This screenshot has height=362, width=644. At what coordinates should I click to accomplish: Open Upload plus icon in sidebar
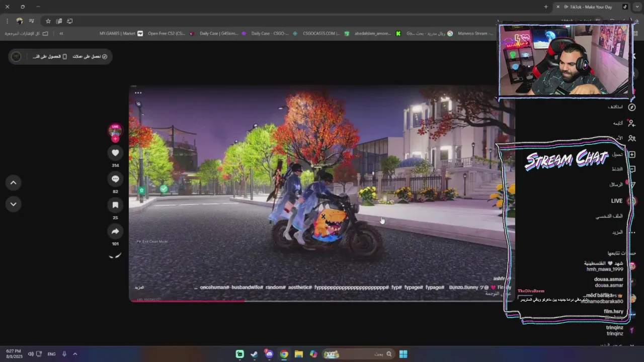tap(632, 154)
